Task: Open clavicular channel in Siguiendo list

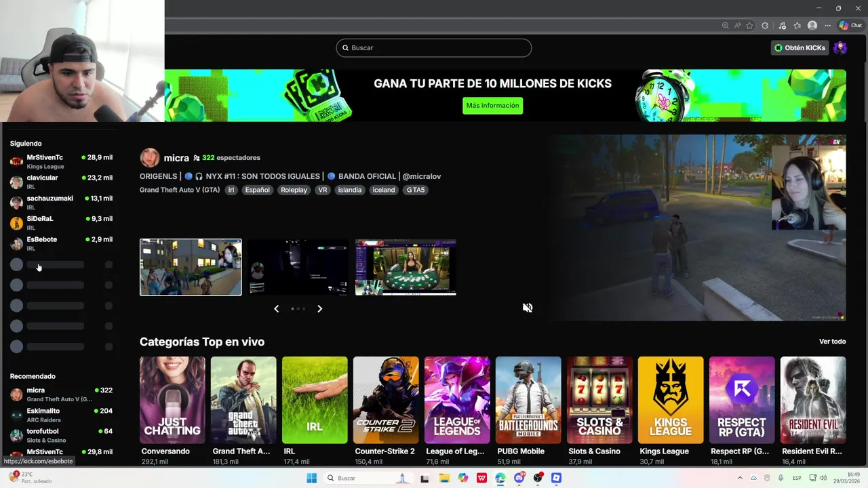Action: coord(61,182)
